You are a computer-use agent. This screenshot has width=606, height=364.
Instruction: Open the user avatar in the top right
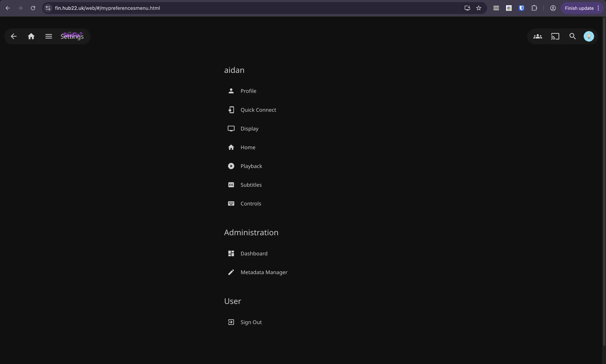589,36
